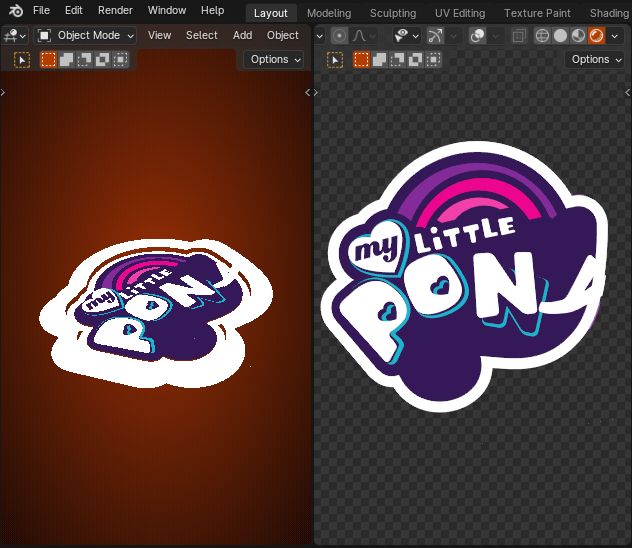Choose Subtract Selection mode in left viewport
This screenshot has width=632, height=548.
point(84,60)
